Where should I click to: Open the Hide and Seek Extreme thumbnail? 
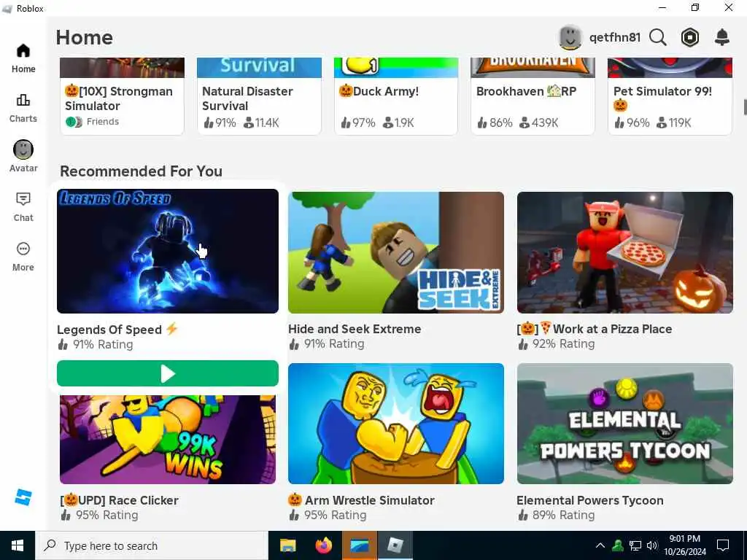coord(396,252)
